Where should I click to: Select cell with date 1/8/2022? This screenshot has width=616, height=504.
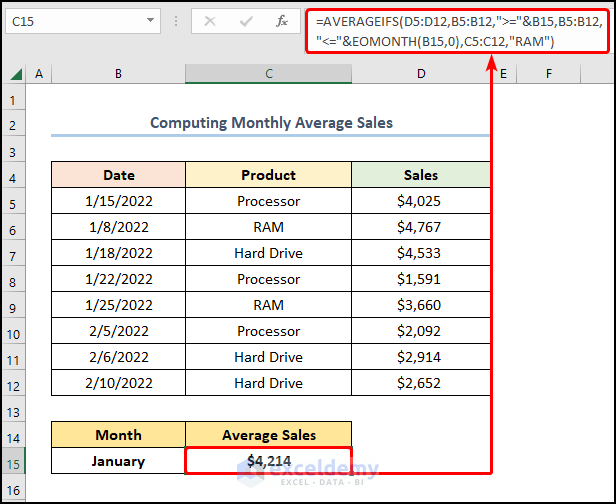(x=118, y=227)
